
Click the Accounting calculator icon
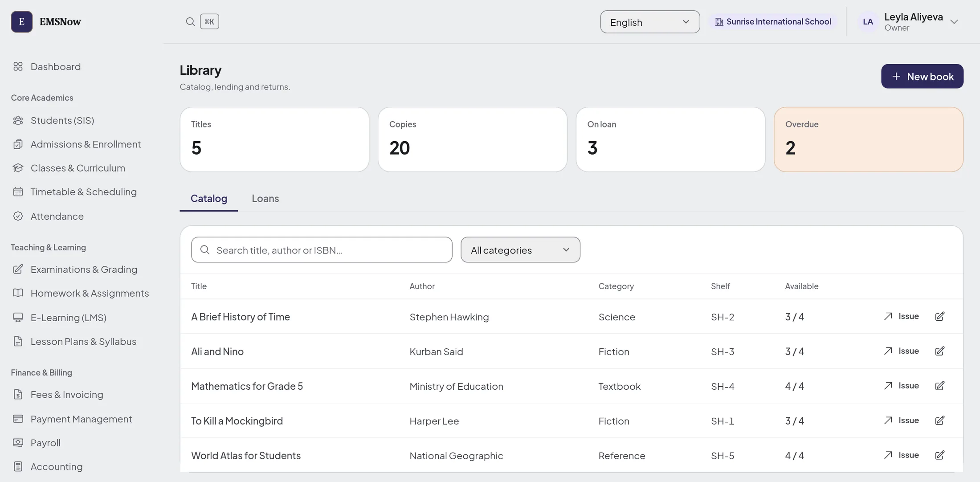(x=18, y=466)
